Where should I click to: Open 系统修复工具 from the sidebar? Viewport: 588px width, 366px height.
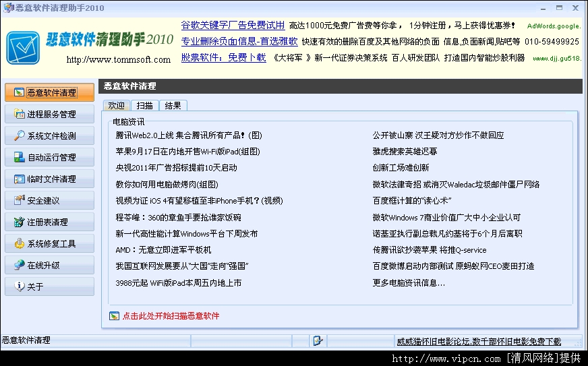(49, 244)
